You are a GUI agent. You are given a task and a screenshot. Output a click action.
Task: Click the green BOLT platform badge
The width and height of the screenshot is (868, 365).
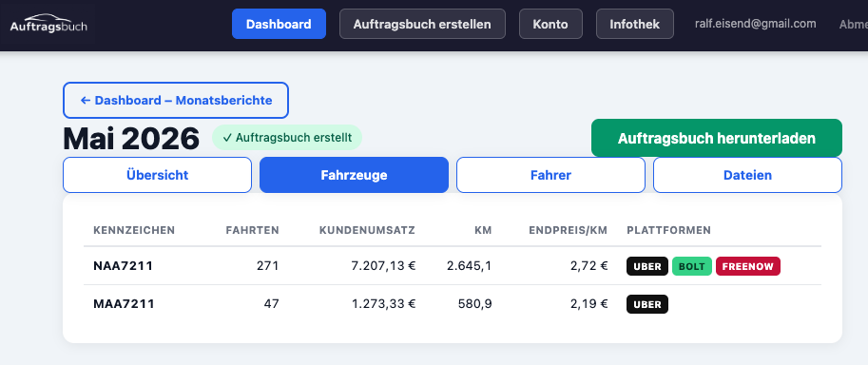692,266
